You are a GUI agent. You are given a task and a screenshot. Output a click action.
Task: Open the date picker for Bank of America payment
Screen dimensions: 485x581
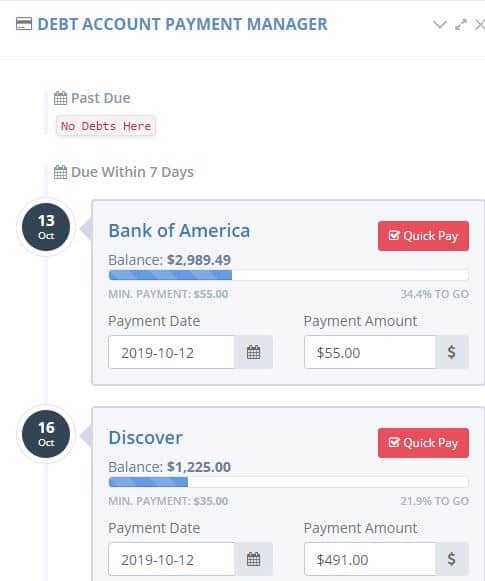[x=254, y=352]
